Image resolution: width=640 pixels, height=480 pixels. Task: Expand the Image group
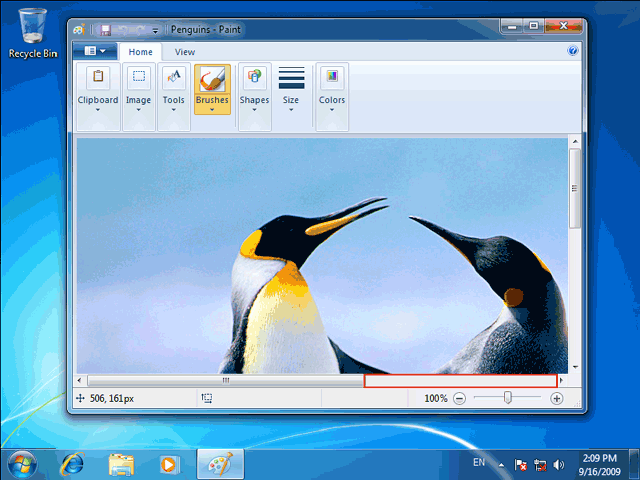[x=138, y=96]
